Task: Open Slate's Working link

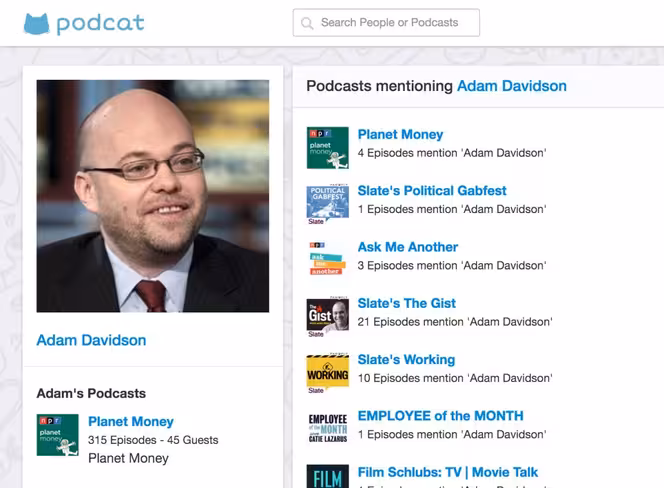Action: 406,360
